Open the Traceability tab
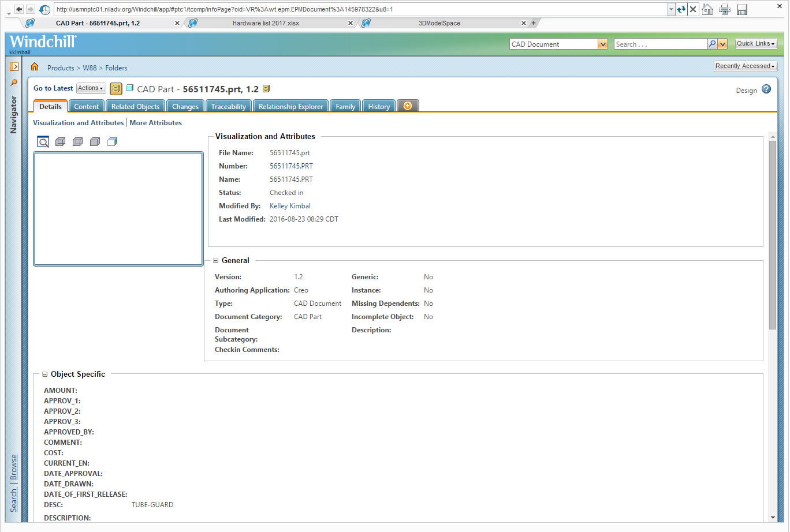790x532 pixels. point(229,106)
